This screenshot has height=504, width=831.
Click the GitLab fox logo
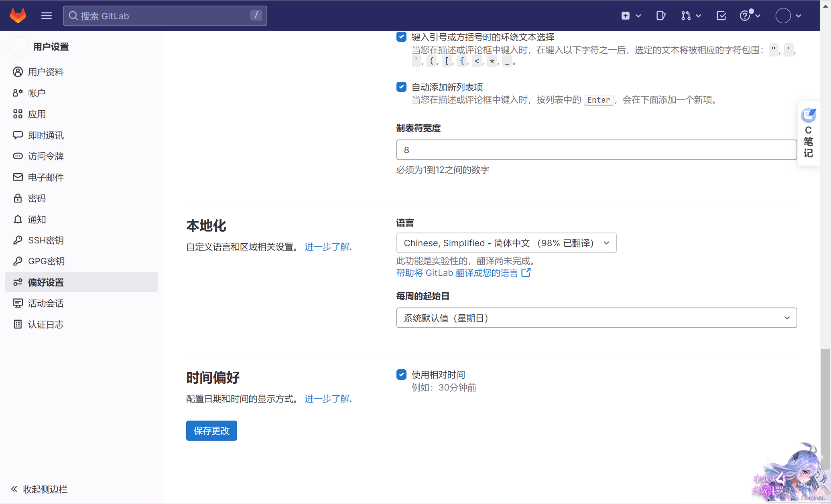click(18, 16)
